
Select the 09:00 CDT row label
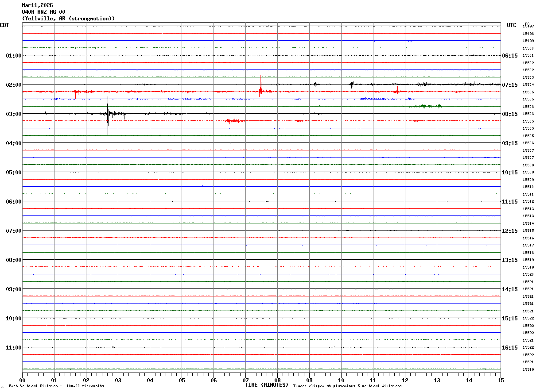point(14,289)
